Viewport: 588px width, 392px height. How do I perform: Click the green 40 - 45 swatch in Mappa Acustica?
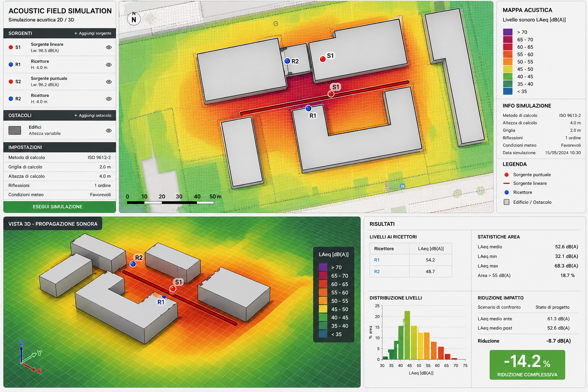508,77
